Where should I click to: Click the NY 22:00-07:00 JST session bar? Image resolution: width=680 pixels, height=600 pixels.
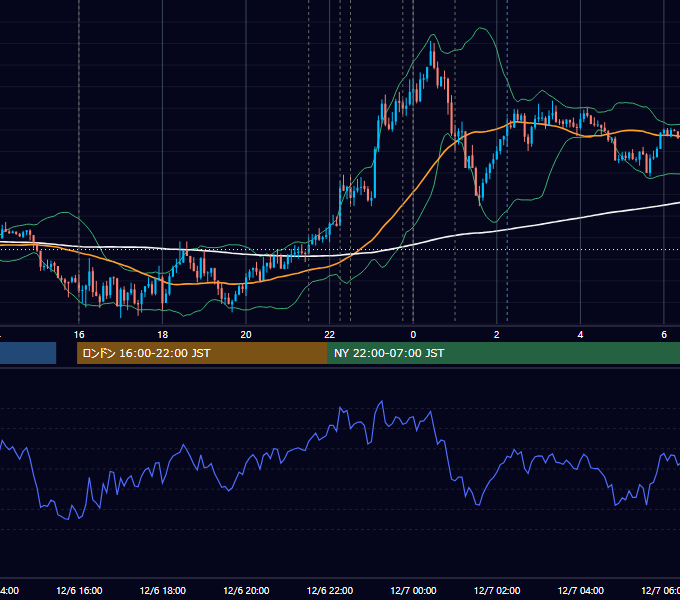tap(503, 353)
